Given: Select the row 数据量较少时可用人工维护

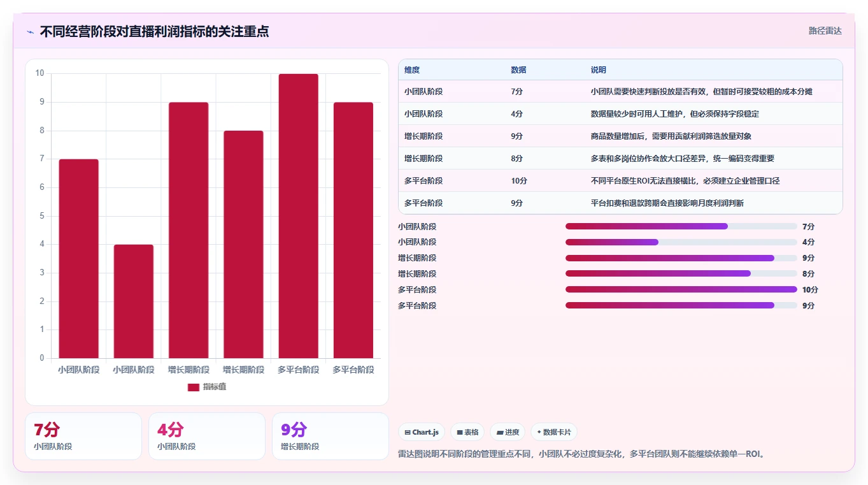Looking at the screenshot, I should tap(620, 114).
